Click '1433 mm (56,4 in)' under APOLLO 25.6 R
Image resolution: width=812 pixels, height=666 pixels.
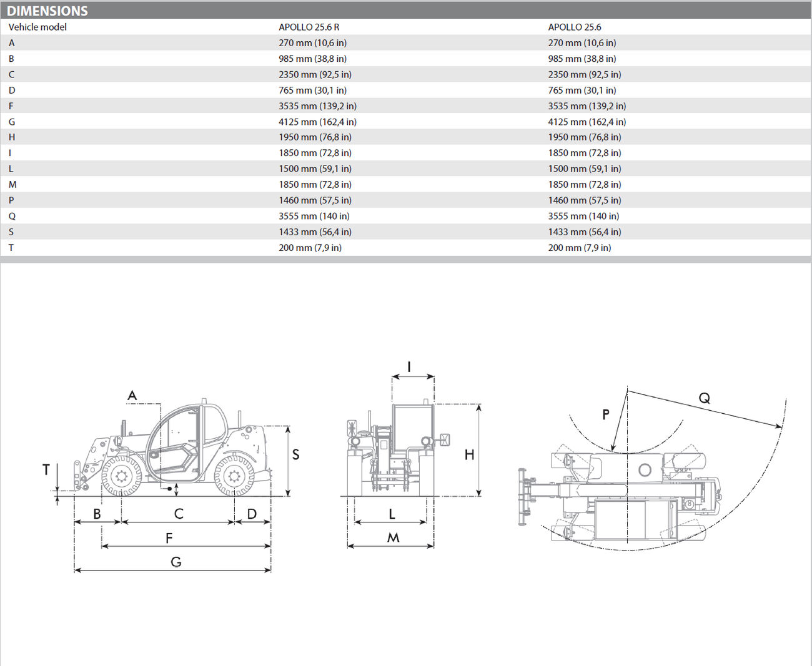[x=315, y=232]
